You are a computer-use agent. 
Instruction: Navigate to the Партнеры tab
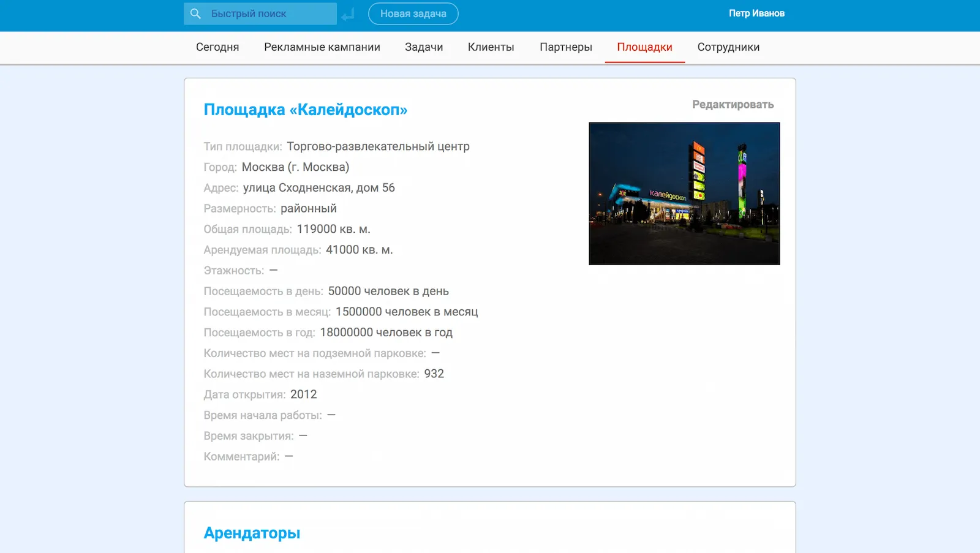[565, 47]
